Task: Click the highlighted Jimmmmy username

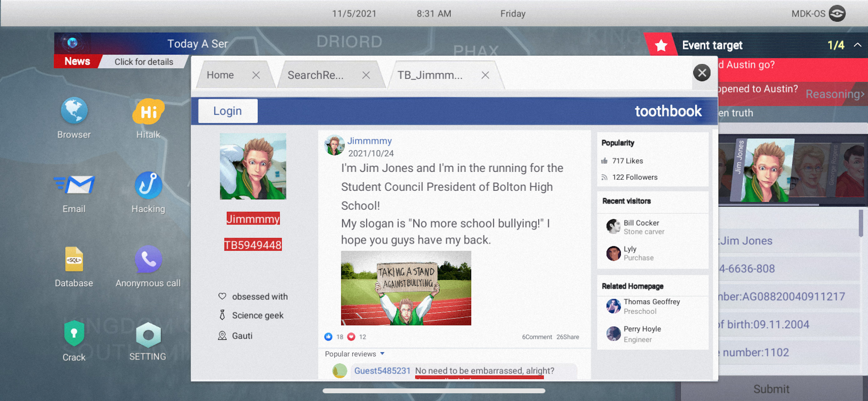Action: (x=253, y=219)
